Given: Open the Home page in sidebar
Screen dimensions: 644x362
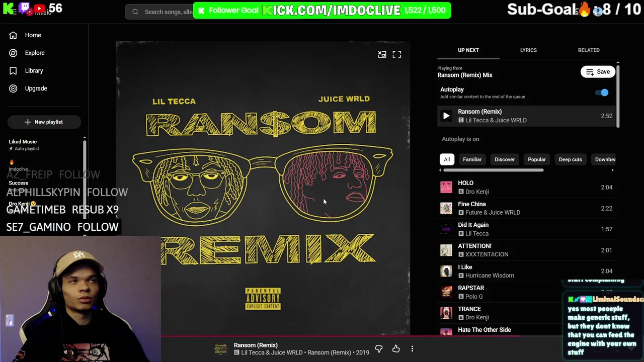Looking at the screenshot, I should click(33, 35).
